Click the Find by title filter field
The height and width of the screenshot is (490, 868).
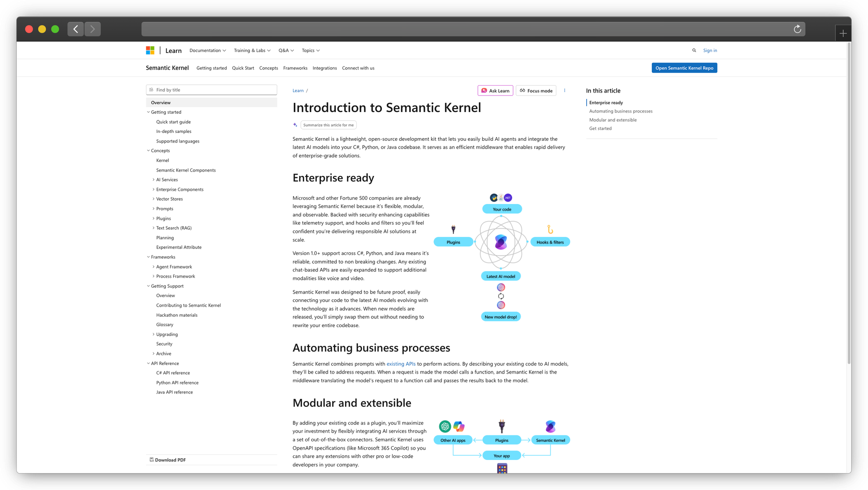[211, 90]
